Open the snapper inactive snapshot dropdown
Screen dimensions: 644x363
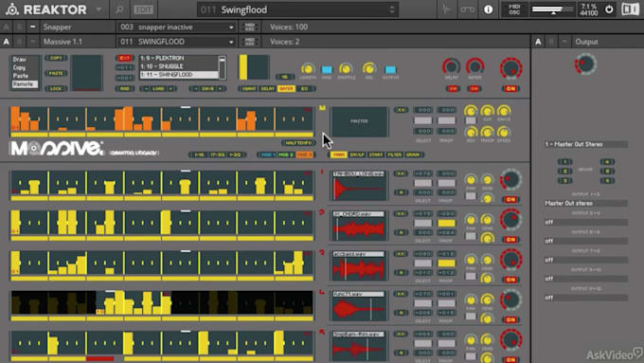[177, 27]
